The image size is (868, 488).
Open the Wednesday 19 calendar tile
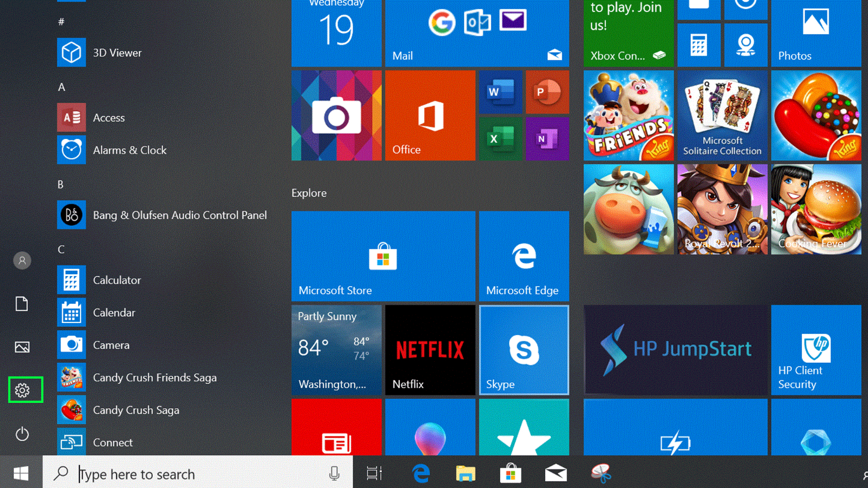point(336,33)
